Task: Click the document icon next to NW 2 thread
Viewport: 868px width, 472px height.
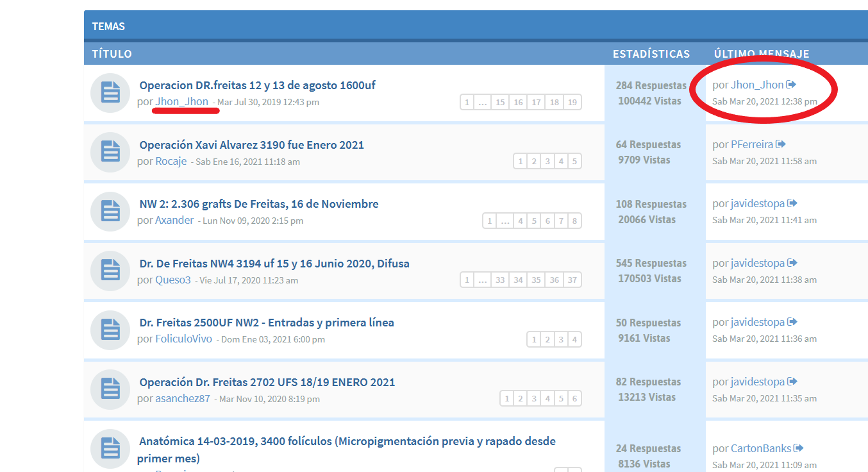Action: [x=111, y=212]
